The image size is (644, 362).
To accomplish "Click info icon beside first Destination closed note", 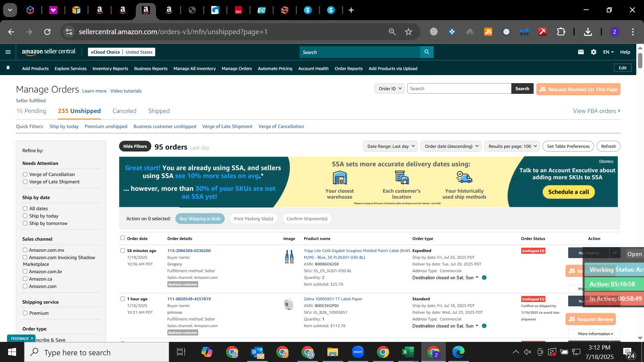I will pos(484,278).
